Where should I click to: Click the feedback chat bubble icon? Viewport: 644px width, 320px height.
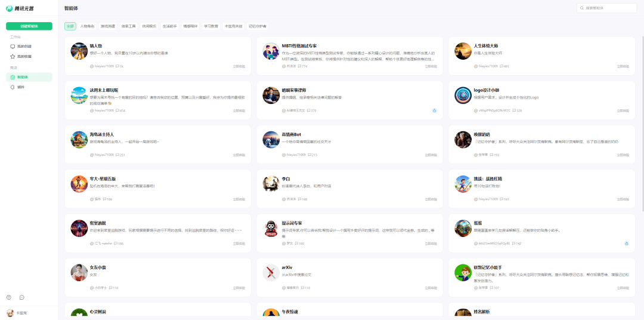pos(22,297)
